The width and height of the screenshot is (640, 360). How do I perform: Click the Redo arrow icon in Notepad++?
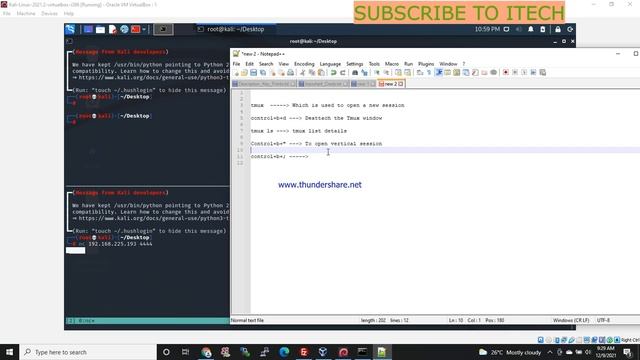(x=343, y=73)
